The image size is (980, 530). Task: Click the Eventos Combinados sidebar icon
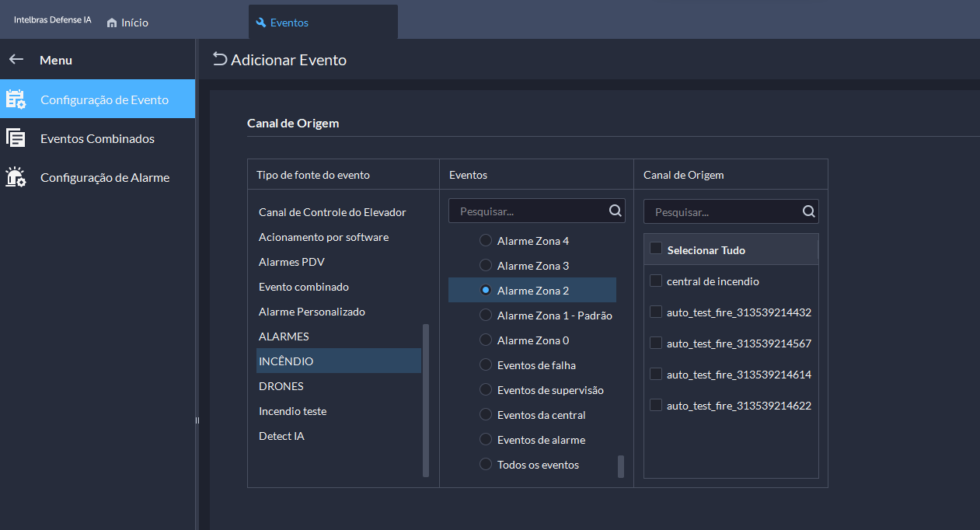pyautogui.click(x=16, y=138)
